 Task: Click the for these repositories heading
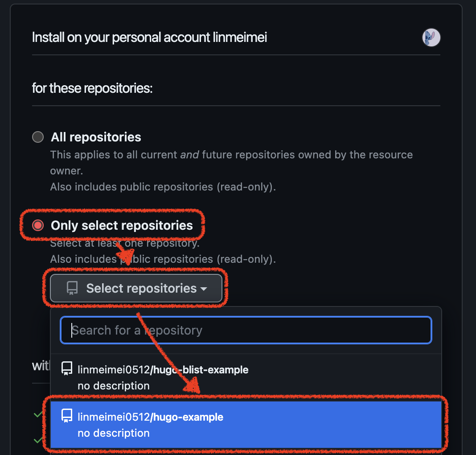point(92,88)
